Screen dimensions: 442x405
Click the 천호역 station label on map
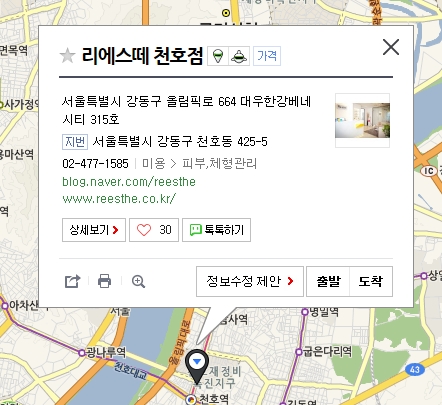pyautogui.click(x=214, y=399)
